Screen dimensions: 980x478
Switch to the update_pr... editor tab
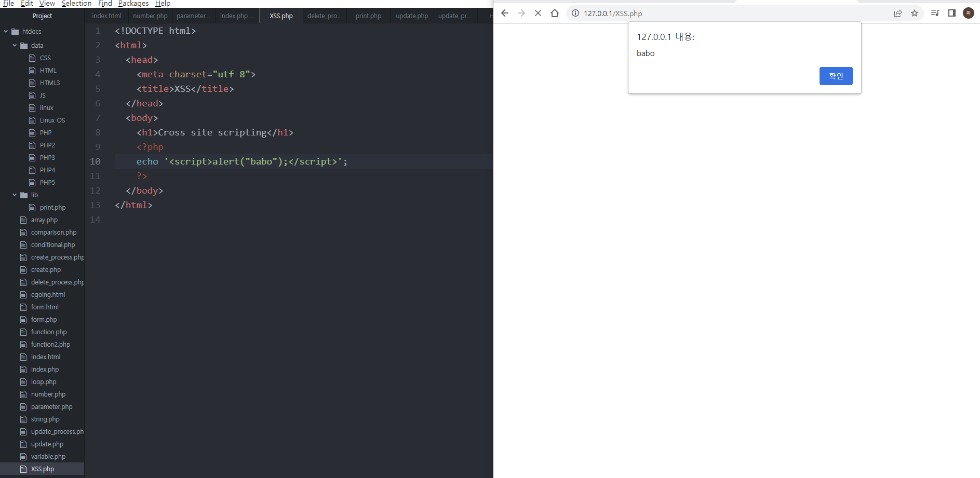point(454,16)
